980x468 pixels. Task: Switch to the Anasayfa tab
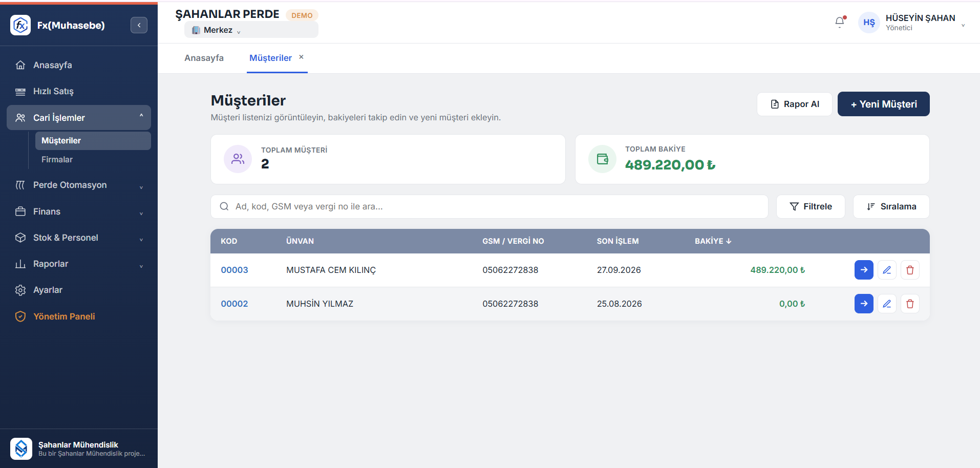pos(204,58)
